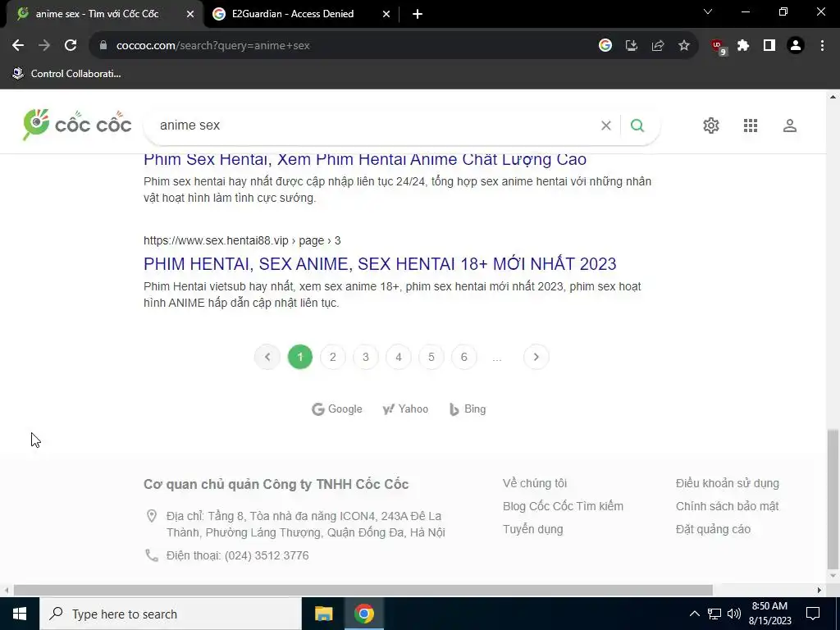Open Chính sách bảo mật link
Viewport: 840px width, 630px height.
727,506
